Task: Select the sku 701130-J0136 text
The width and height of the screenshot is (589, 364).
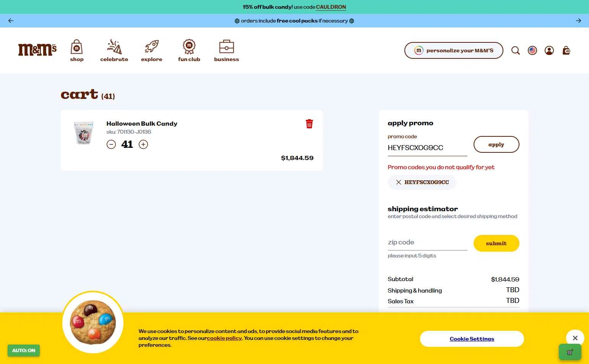Action: tap(129, 132)
